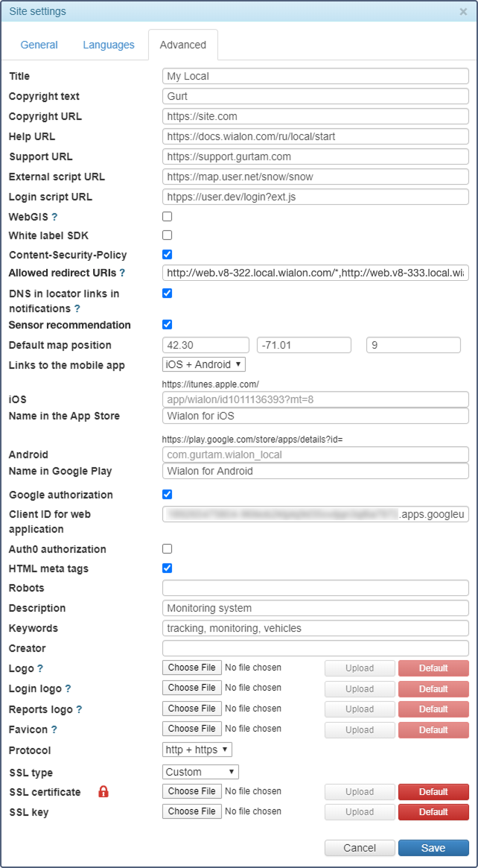Click Choose File for SSL certificate

point(191,791)
